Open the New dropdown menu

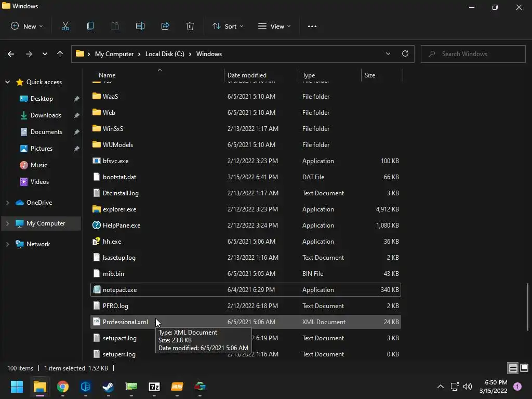27,26
